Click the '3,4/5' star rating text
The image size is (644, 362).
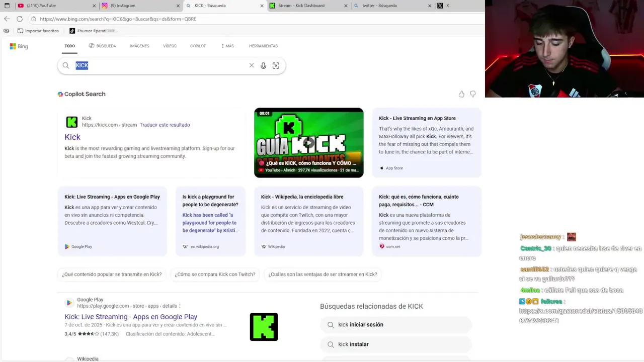[x=70, y=334]
